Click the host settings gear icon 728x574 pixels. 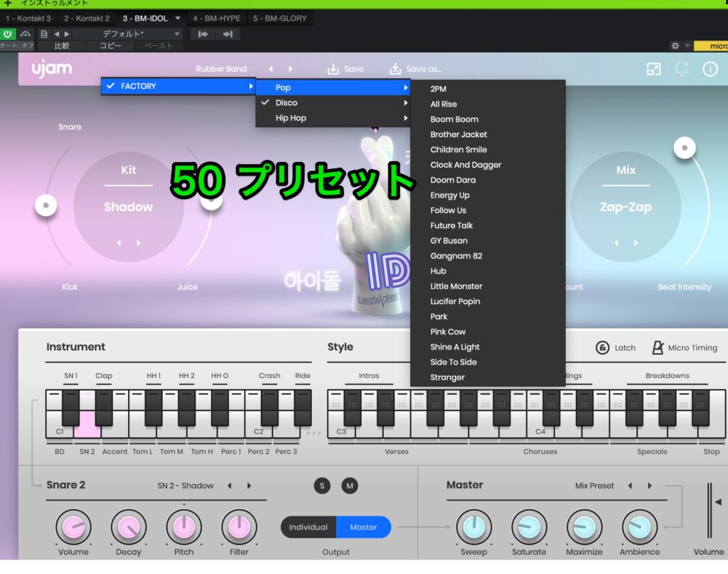tap(675, 45)
